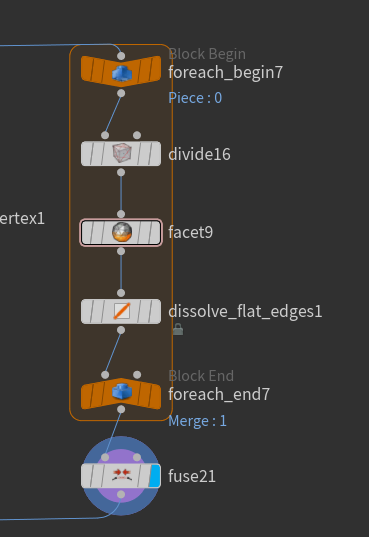Click the input connector of foreach_begin7
This screenshot has height=537, width=369.
coord(121,56)
